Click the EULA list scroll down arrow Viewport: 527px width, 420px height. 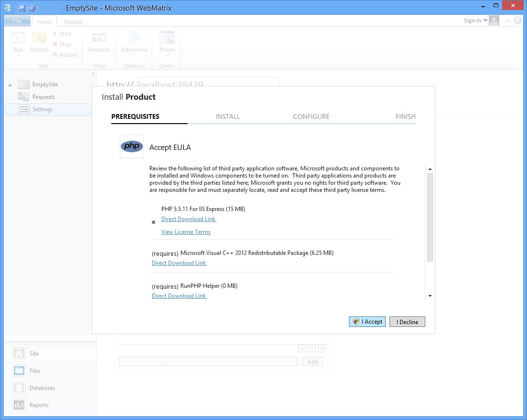point(430,296)
